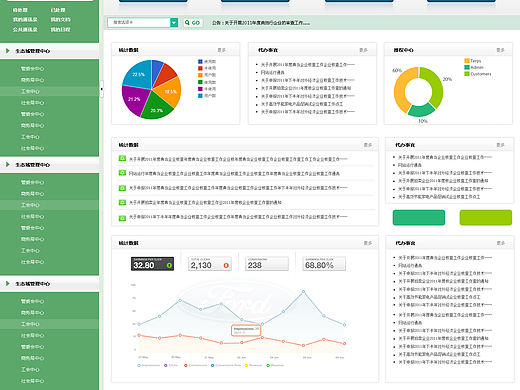Toggle the red Conversions series in chart legend
Screen dimensions: 520x390
196,365
